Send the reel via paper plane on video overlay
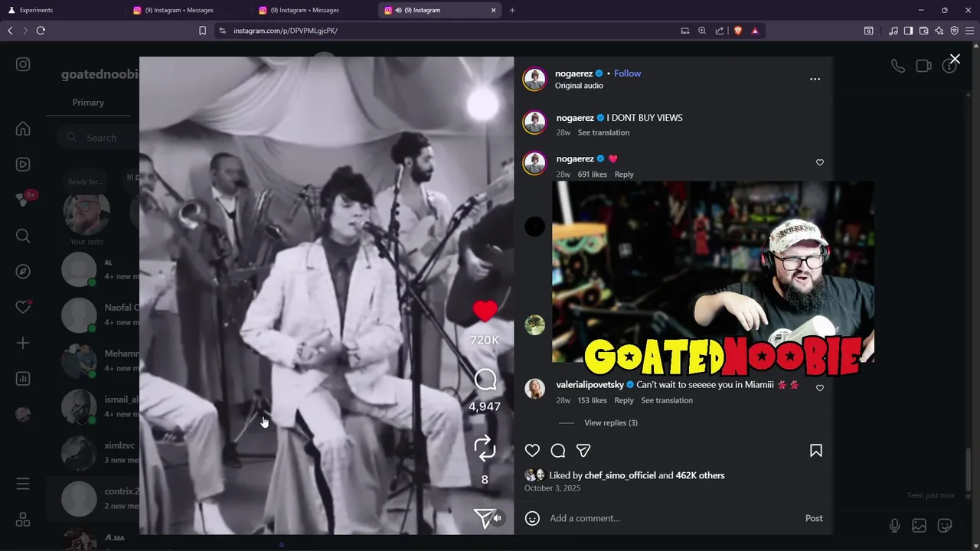This screenshot has width=980, height=551. (x=483, y=519)
